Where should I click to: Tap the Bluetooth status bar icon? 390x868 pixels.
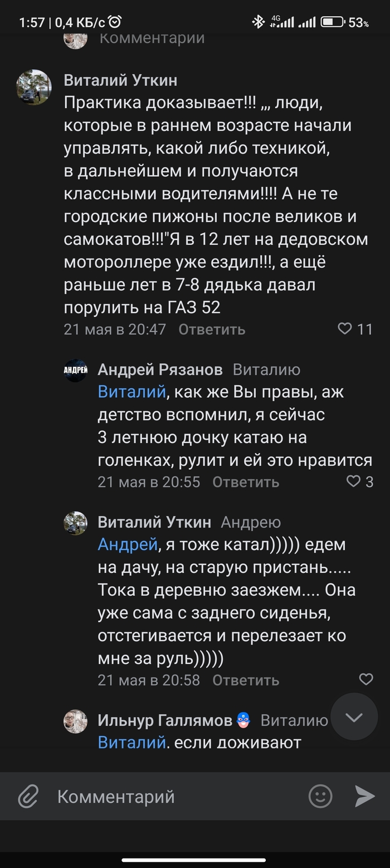tap(259, 22)
